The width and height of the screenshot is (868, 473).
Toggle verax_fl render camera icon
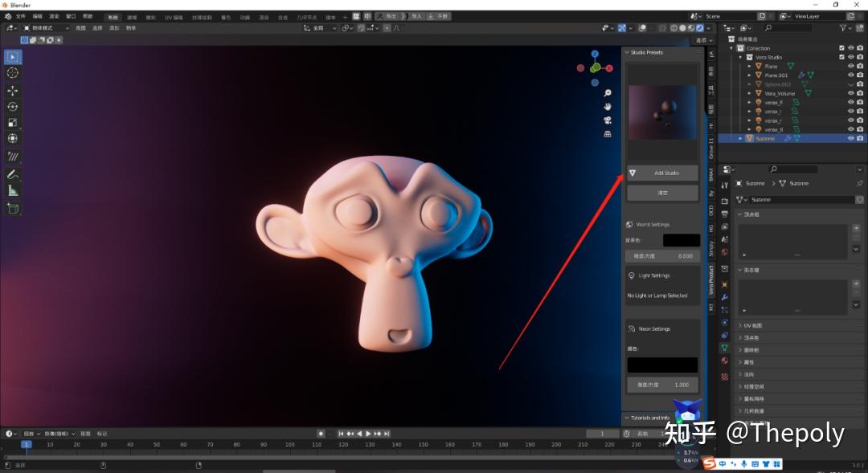coord(860,102)
